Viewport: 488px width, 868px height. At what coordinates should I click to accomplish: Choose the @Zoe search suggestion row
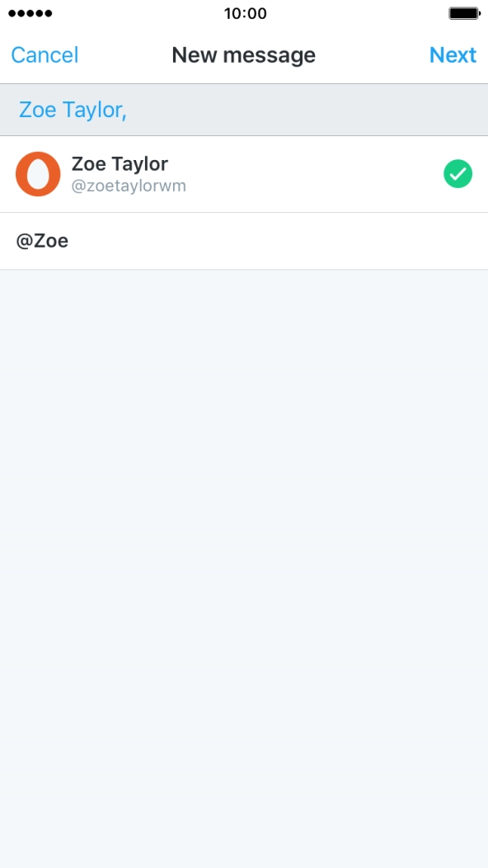[244, 242]
